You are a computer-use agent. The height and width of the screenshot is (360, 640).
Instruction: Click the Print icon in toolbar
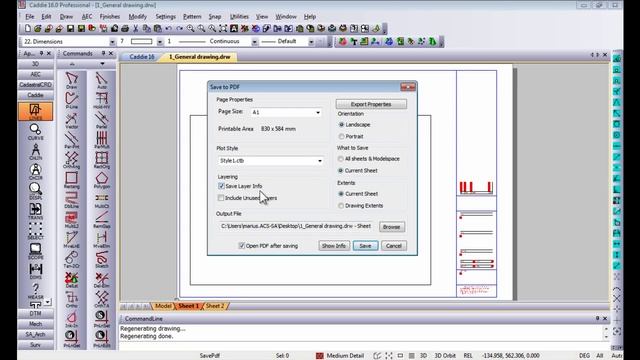[125, 29]
